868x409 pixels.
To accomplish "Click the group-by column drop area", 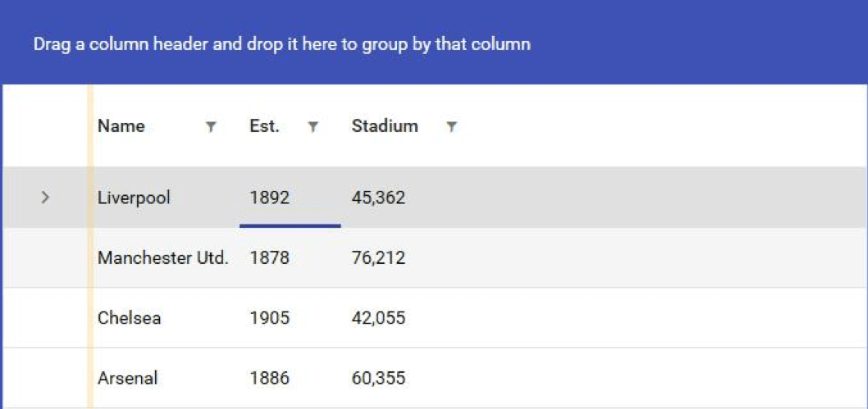I will (x=434, y=43).
